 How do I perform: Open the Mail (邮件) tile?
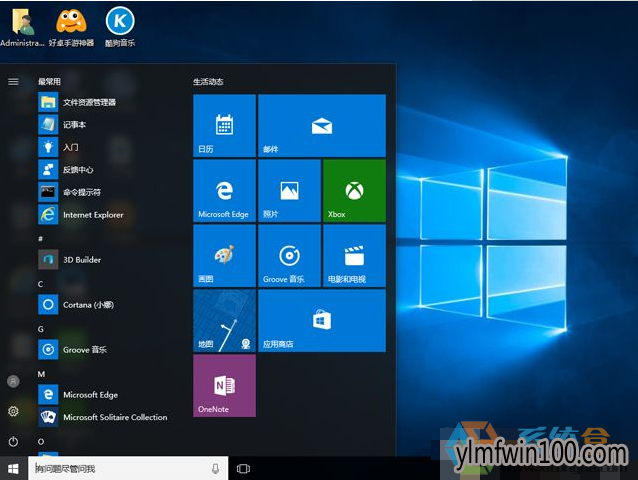(x=322, y=126)
